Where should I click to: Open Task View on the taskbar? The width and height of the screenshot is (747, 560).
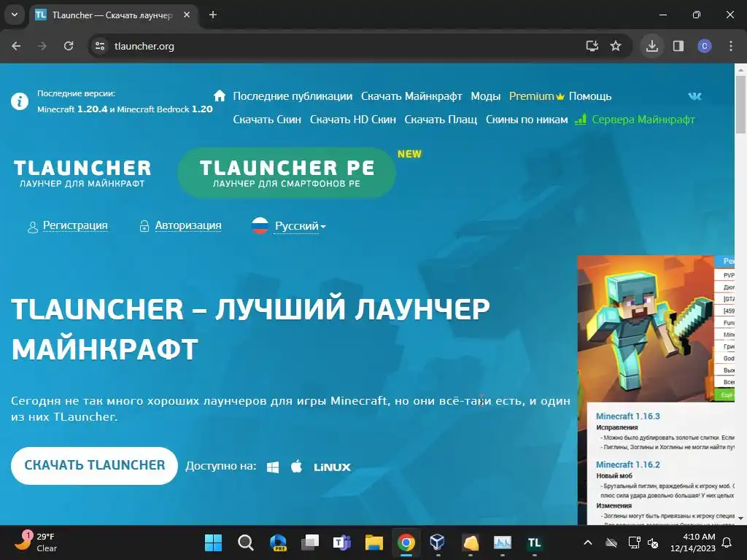tap(310, 542)
